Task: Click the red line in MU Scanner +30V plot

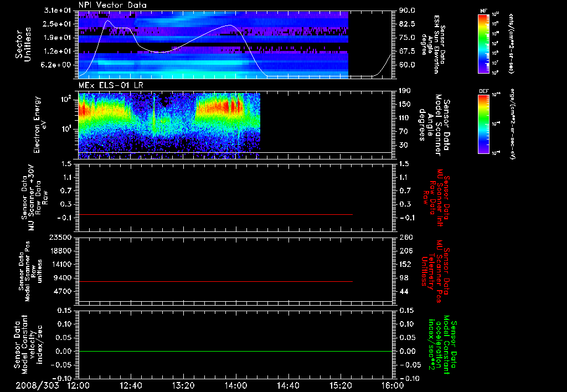Action: click(215, 215)
